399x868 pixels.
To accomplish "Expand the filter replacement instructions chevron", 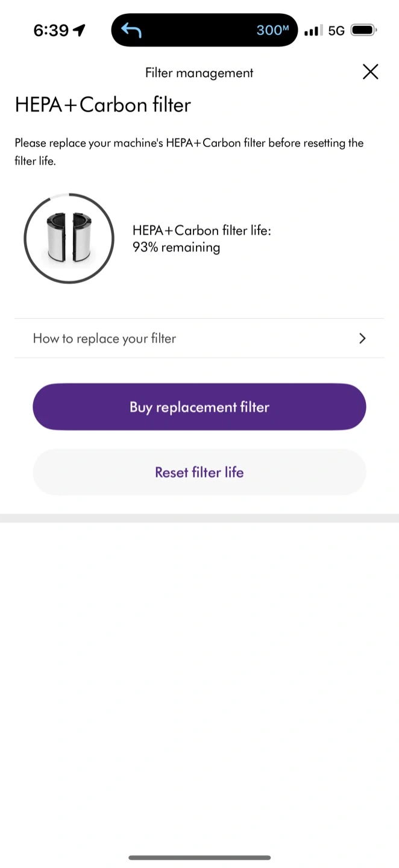I will point(362,338).
